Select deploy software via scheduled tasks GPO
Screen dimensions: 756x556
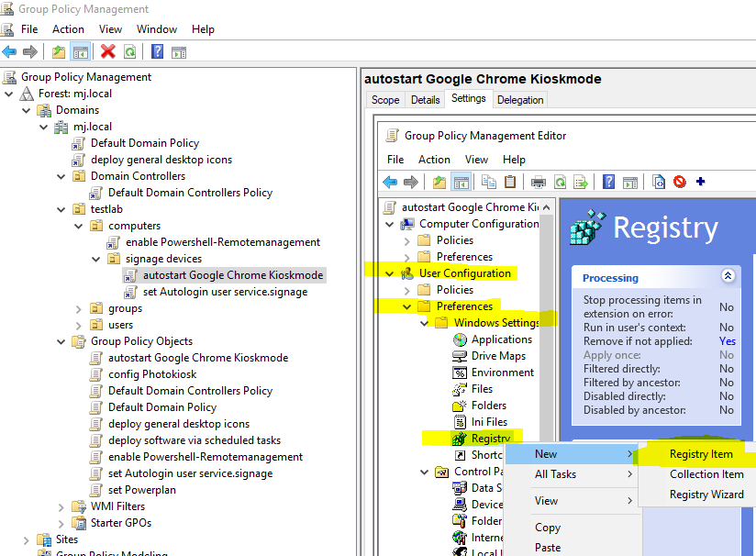point(195,440)
